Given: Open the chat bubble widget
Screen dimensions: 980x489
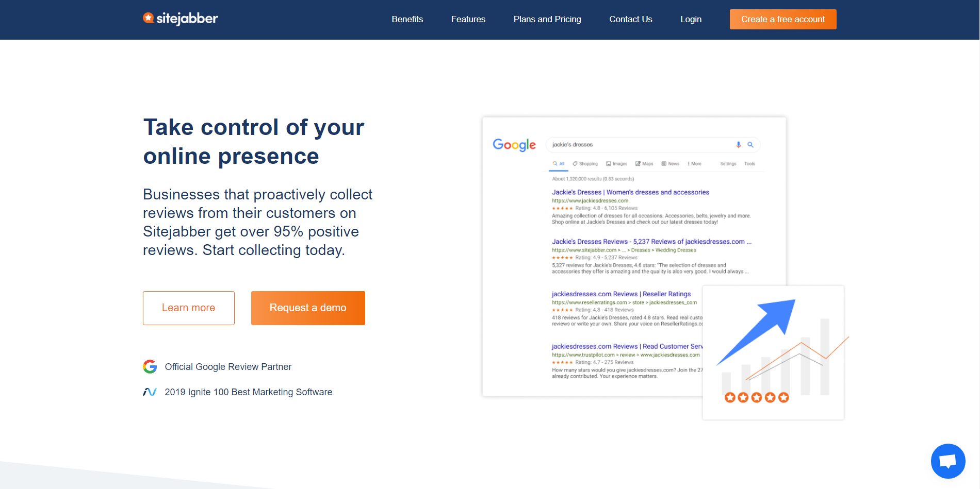Looking at the screenshot, I should 948,461.
